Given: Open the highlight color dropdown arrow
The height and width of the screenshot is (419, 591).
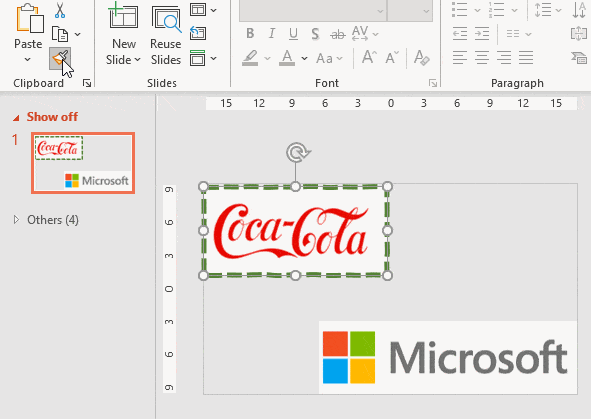Looking at the screenshot, I should tap(267, 58).
